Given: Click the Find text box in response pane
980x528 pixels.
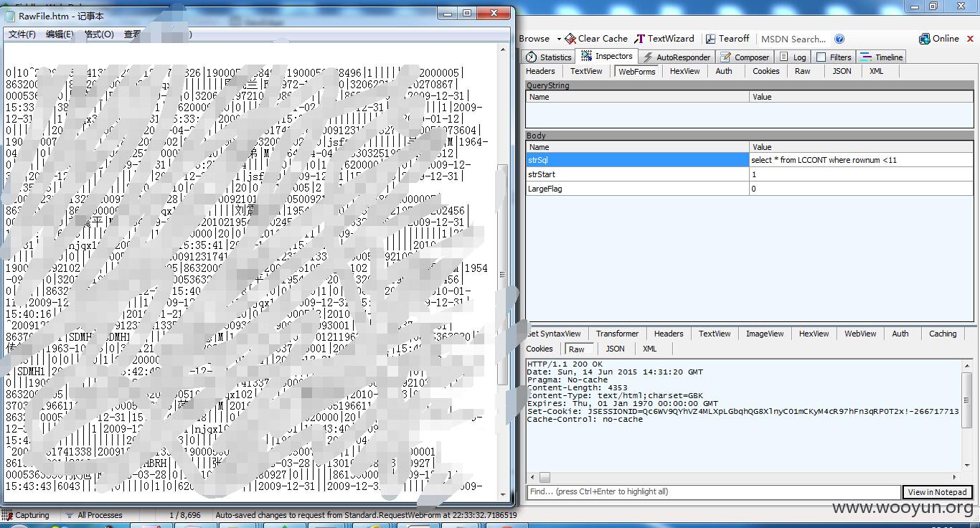Looking at the screenshot, I should [713, 491].
